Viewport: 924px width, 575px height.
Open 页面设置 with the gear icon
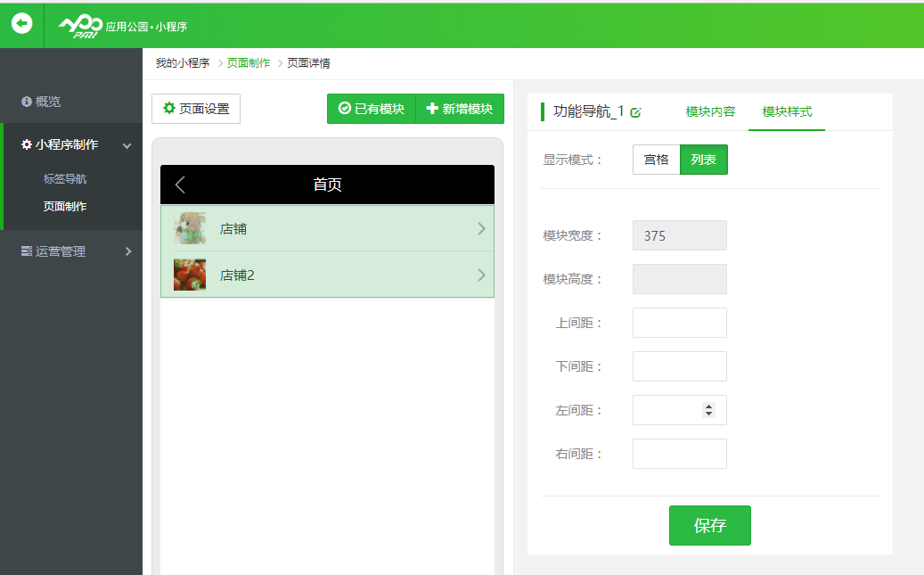(x=196, y=109)
